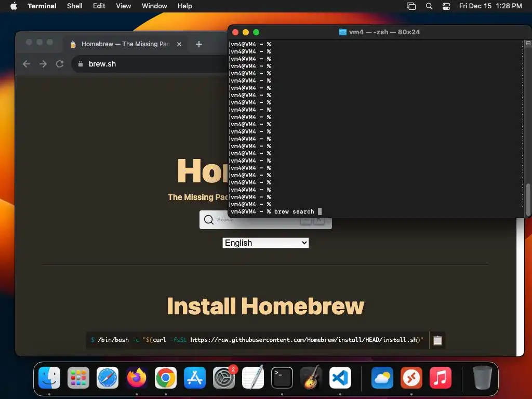Open Control Center in the menu bar

(x=446, y=6)
